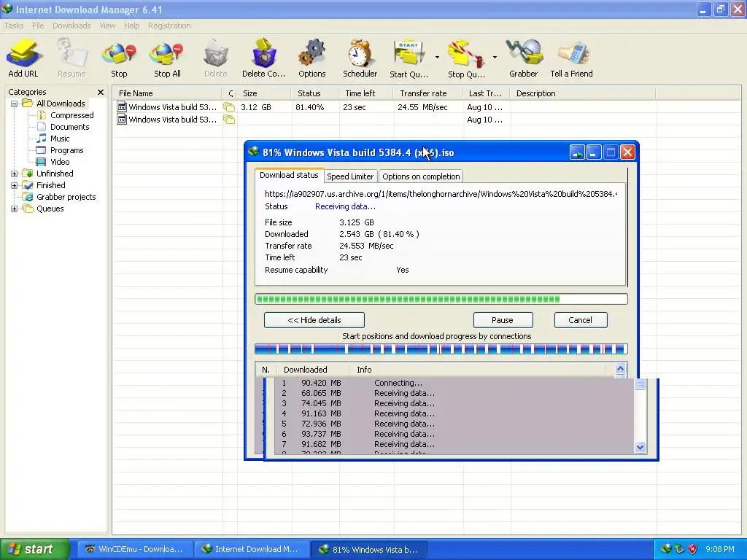
Task: Select the Music category
Action: pyautogui.click(x=60, y=139)
